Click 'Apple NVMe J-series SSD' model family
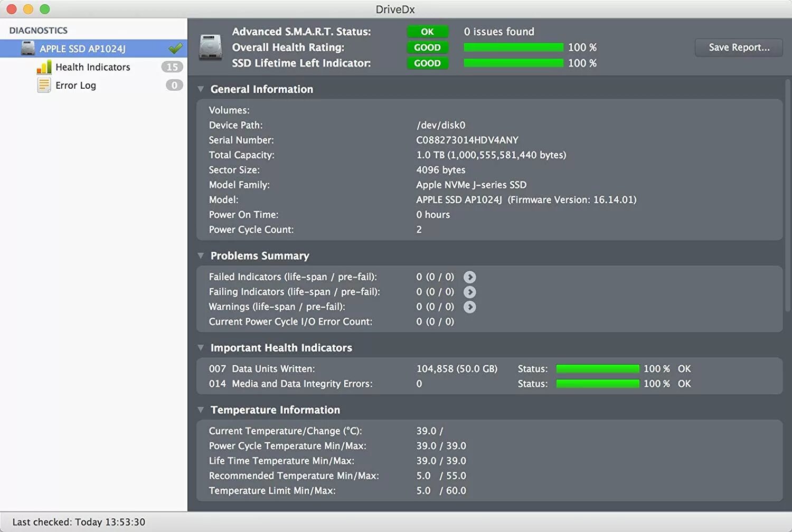792x532 pixels. point(472,185)
